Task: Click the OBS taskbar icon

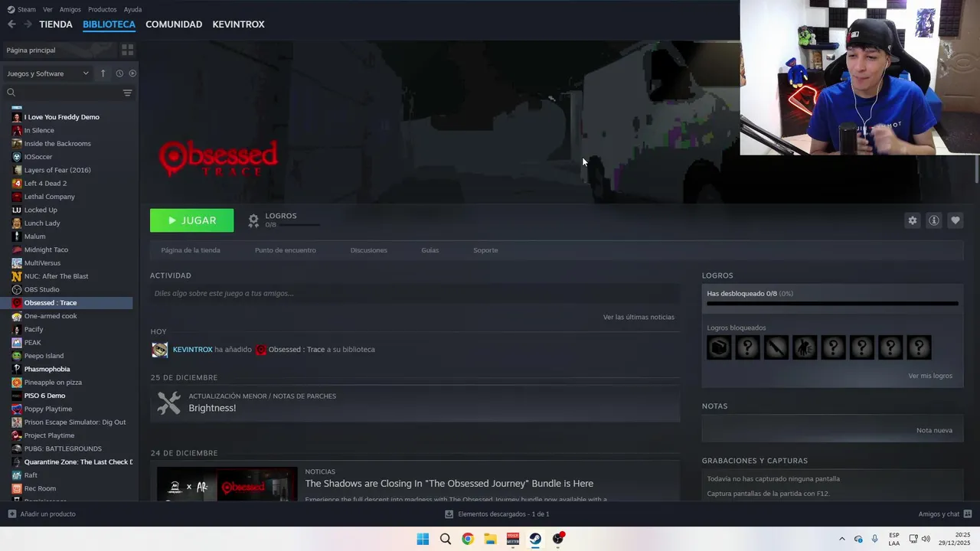Action: pos(558,539)
